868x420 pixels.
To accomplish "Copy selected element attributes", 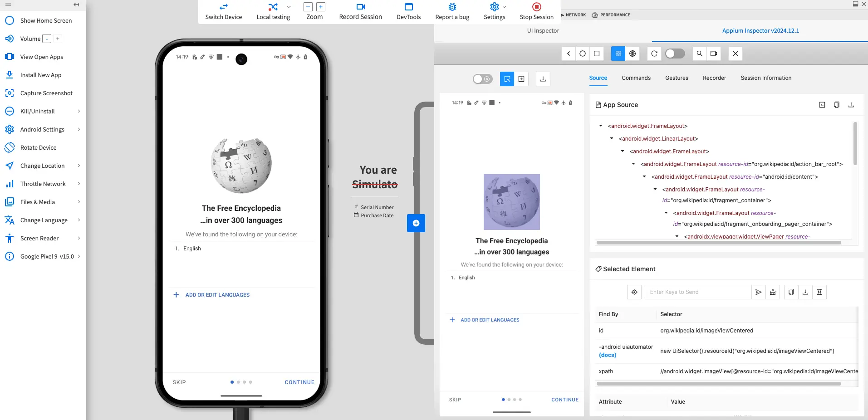I will pyautogui.click(x=791, y=292).
